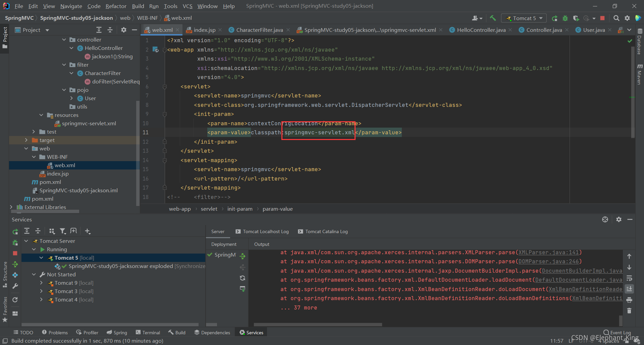Expand Tomcat 9 [local] node

(x=41, y=283)
